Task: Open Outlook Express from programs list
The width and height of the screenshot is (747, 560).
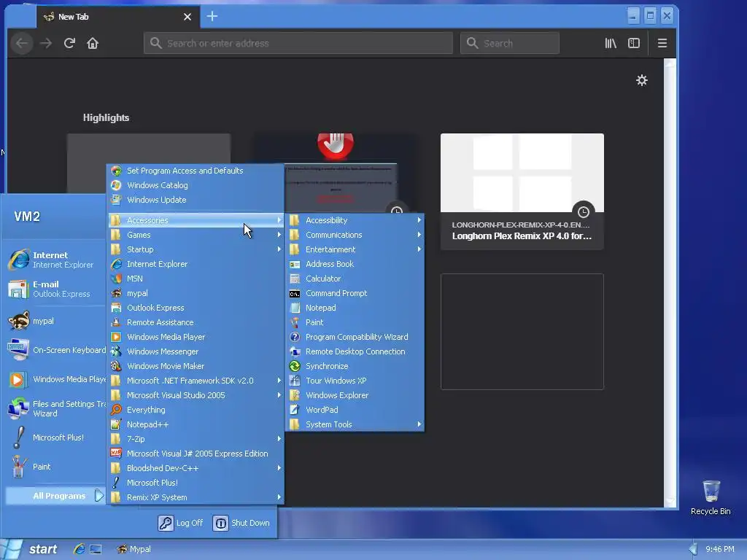Action: [196, 308]
